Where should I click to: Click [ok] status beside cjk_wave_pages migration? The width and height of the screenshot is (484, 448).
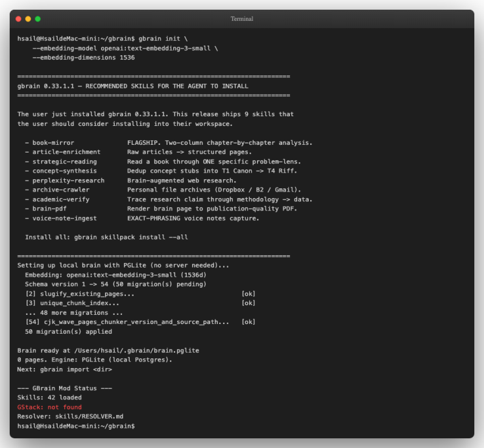click(248, 321)
